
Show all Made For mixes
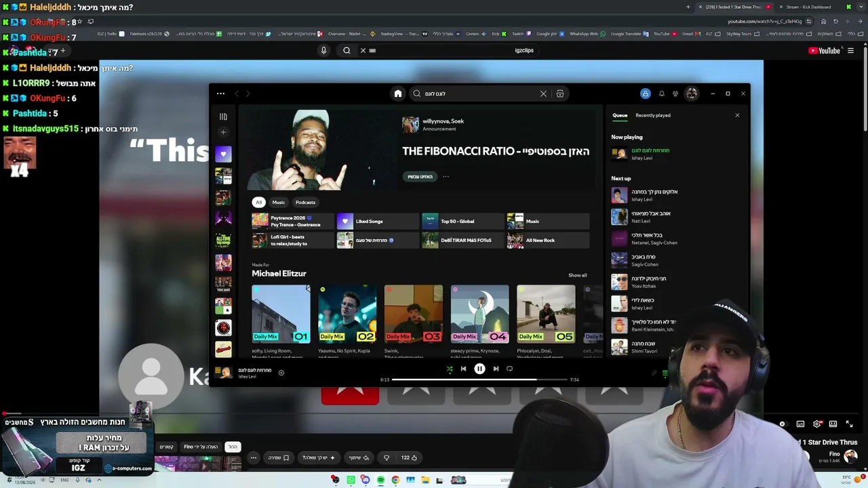click(x=578, y=275)
